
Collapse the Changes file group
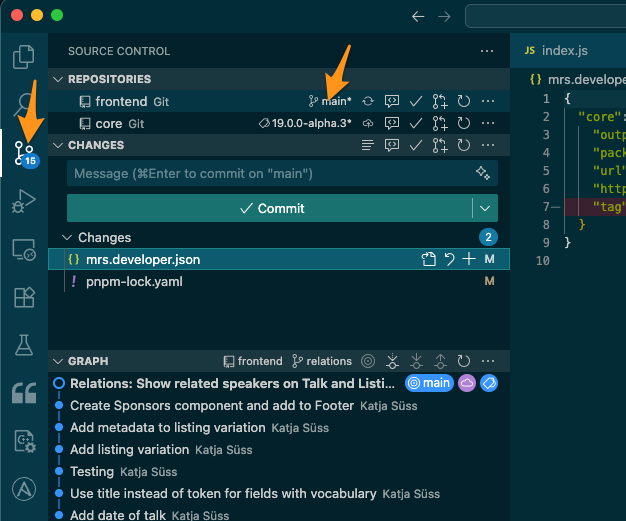click(x=67, y=238)
